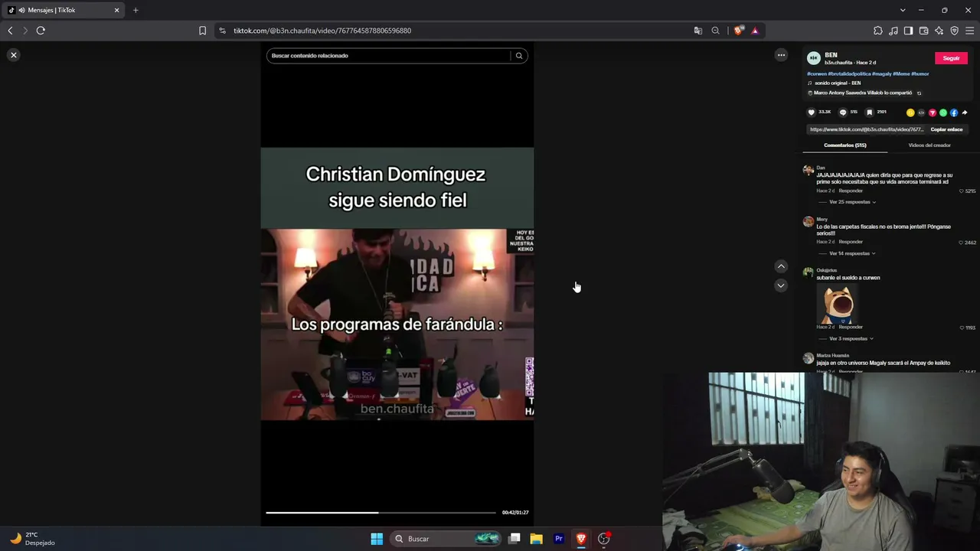
Task: Open sonido original - BEN link
Action: coord(837,83)
